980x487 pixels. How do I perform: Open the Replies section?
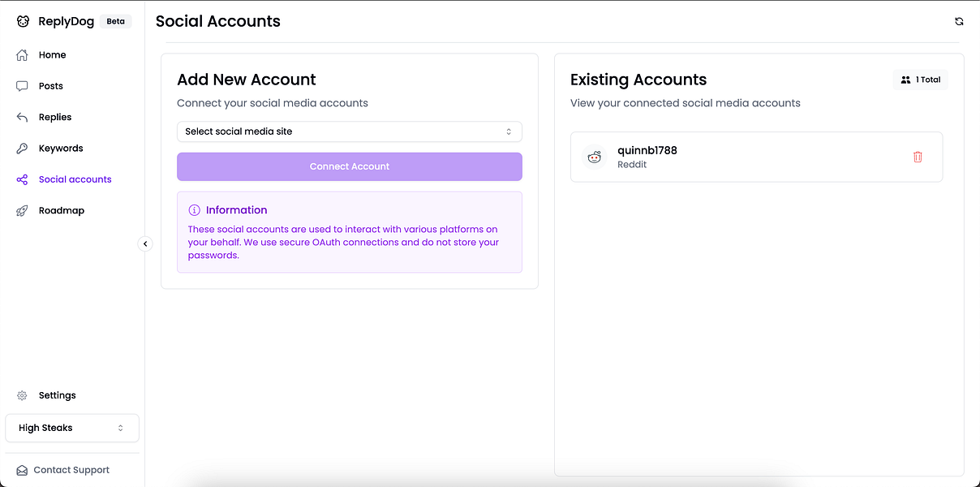pos(54,117)
